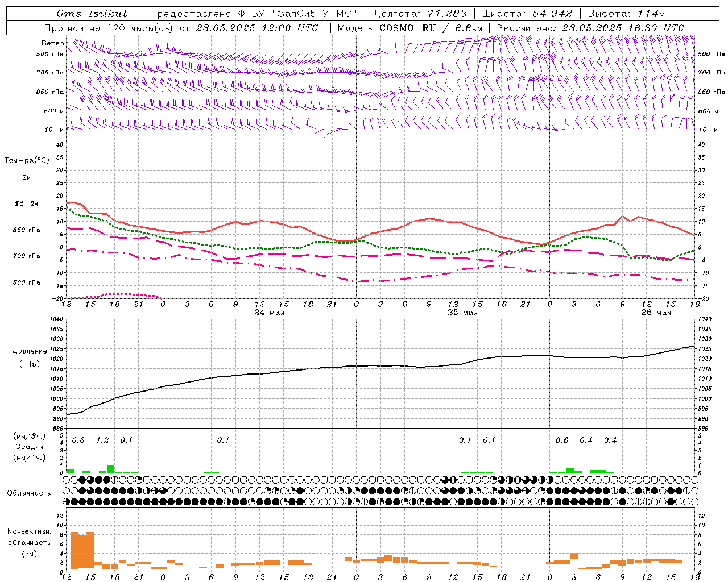The image size is (728, 582).
Task: Click the red 2м temperature legend line
Action: [x=26, y=184]
